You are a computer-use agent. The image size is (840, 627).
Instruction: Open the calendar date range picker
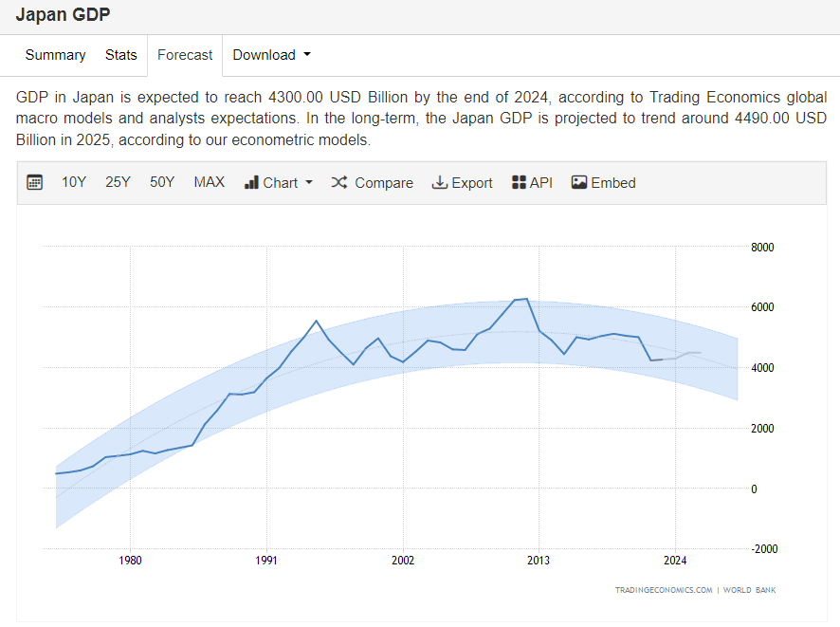click(34, 182)
